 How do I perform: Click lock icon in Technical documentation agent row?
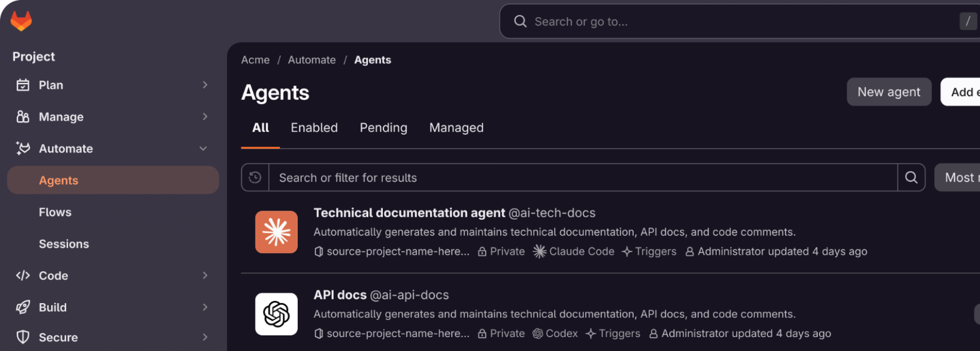[482, 251]
